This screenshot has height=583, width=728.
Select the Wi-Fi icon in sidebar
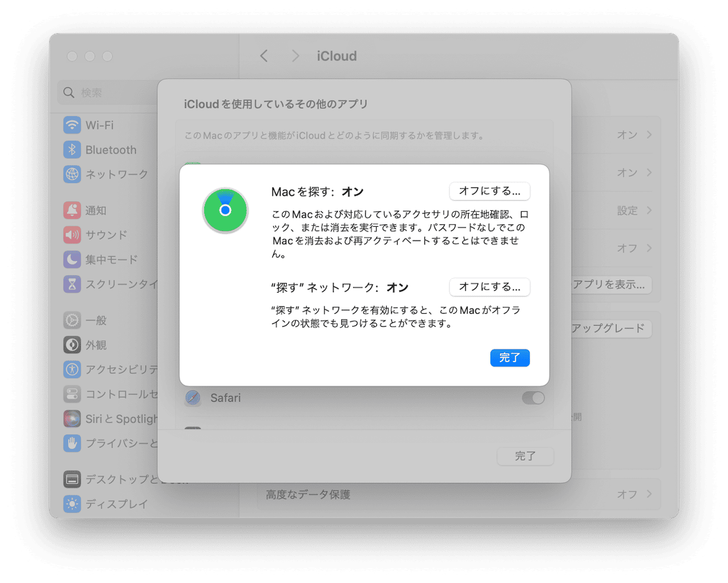(72, 126)
